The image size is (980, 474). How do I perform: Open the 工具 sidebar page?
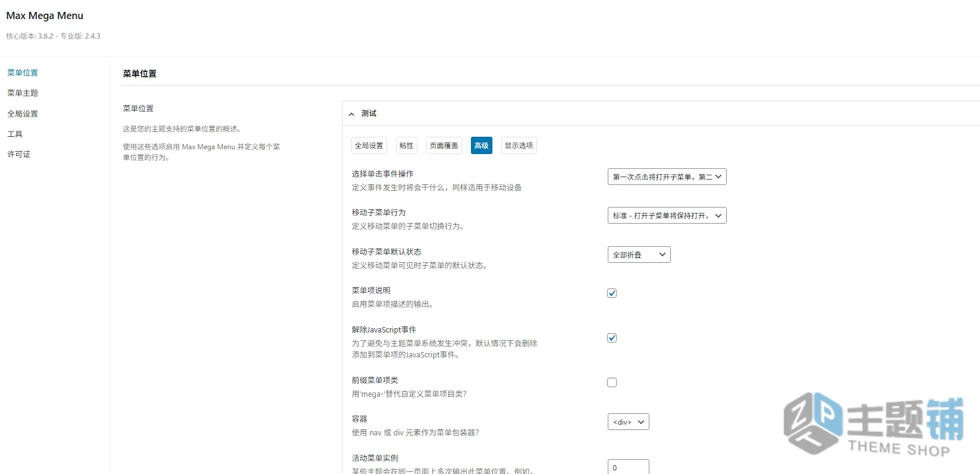click(15, 134)
